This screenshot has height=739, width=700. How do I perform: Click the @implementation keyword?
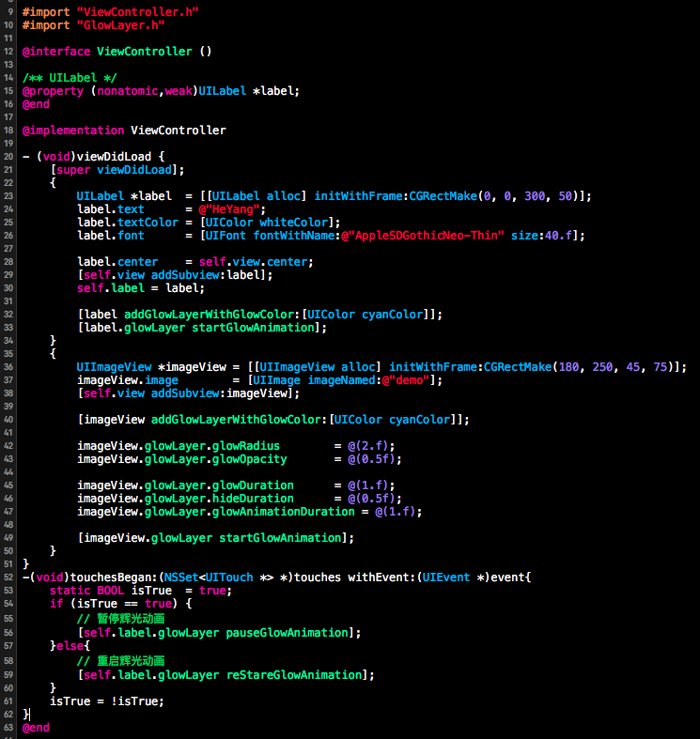click(73, 131)
